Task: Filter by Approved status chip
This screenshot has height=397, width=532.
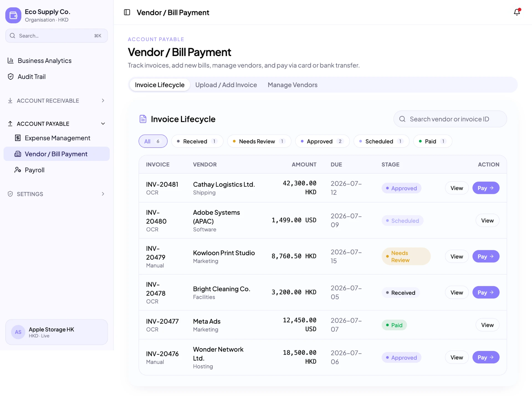Action: pyautogui.click(x=322, y=141)
